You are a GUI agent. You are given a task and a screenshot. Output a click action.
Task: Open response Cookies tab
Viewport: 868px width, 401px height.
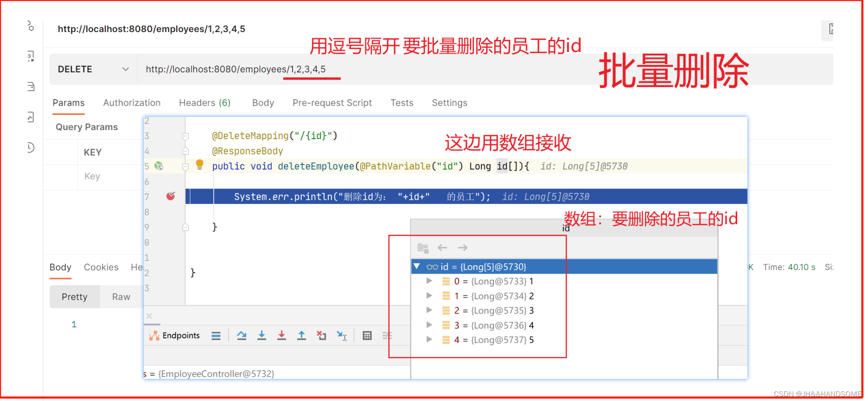point(101,267)
